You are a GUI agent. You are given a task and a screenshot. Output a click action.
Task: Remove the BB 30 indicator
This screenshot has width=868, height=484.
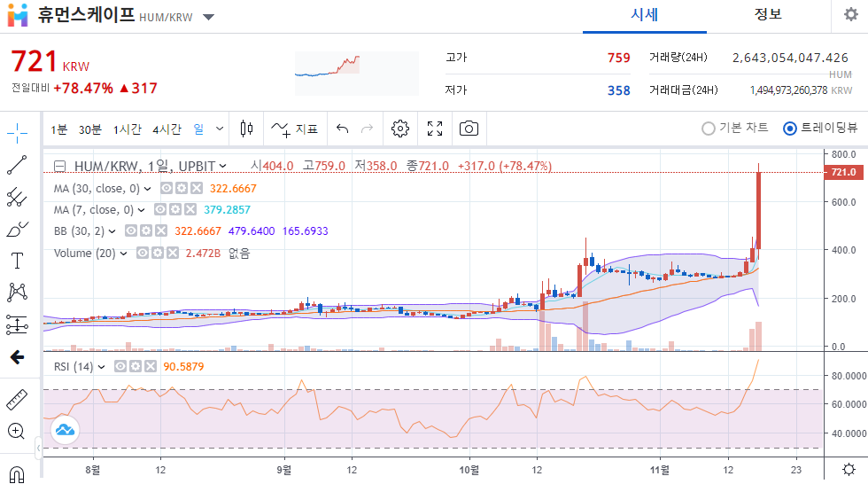pyautogui.click(x=160, y=230)
